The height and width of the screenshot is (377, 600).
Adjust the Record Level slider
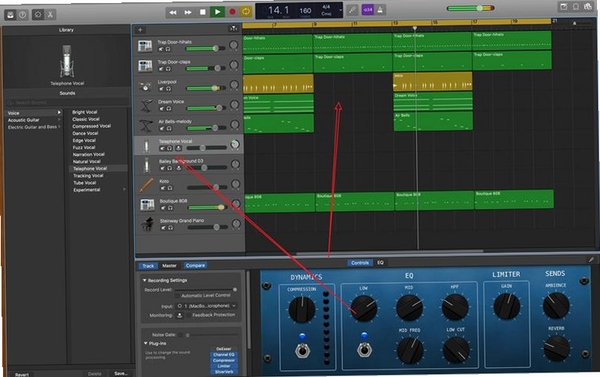206,290
